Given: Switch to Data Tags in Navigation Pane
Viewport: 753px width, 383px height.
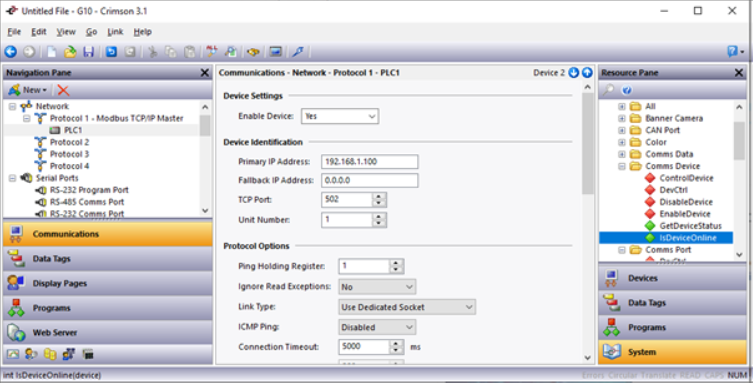Looking at the screenshot, I should (108, 259).
